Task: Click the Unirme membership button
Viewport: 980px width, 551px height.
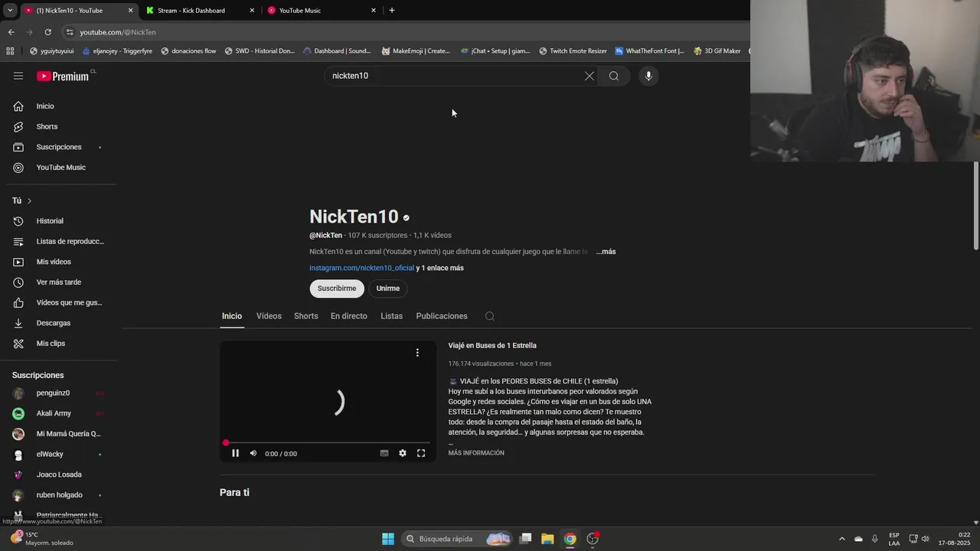Action: click(x=388, y=289)
